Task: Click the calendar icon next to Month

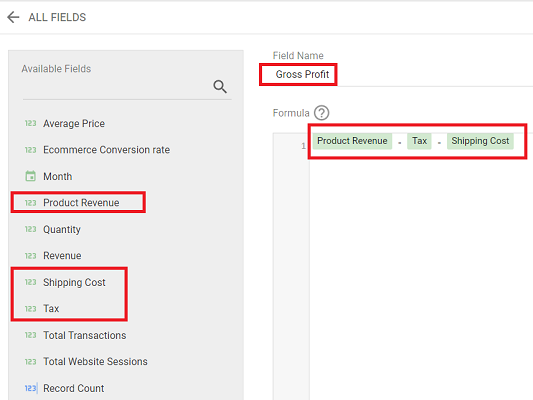Action: point(31,176)
